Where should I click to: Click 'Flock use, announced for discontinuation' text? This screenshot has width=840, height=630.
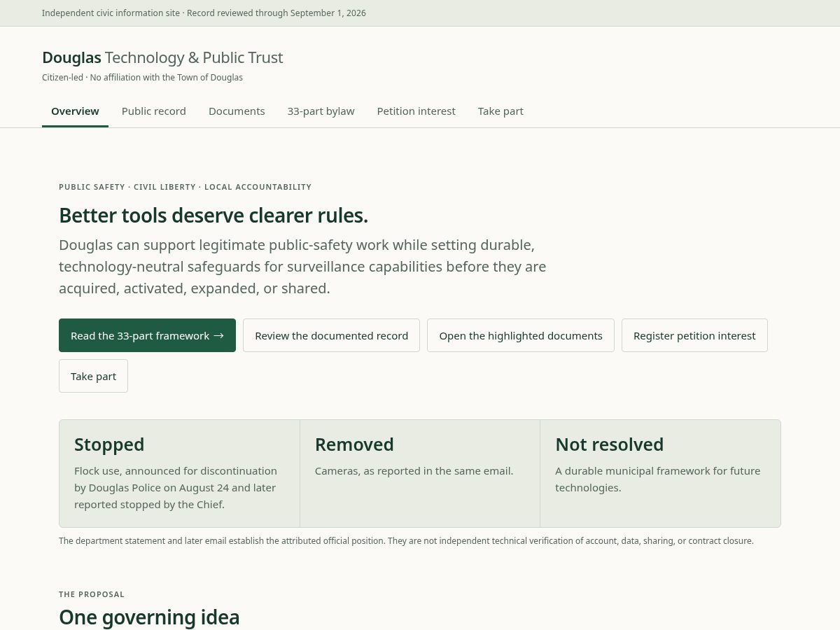click(176, 488)
